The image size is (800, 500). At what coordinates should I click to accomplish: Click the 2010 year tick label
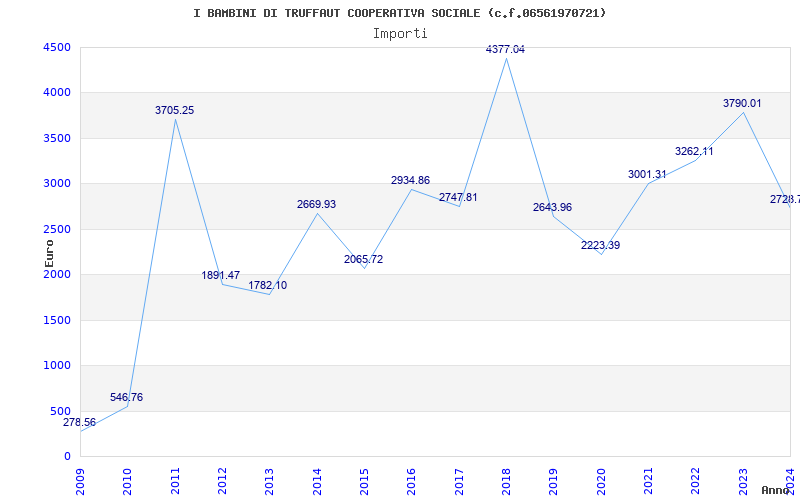(x=128, y=482)
